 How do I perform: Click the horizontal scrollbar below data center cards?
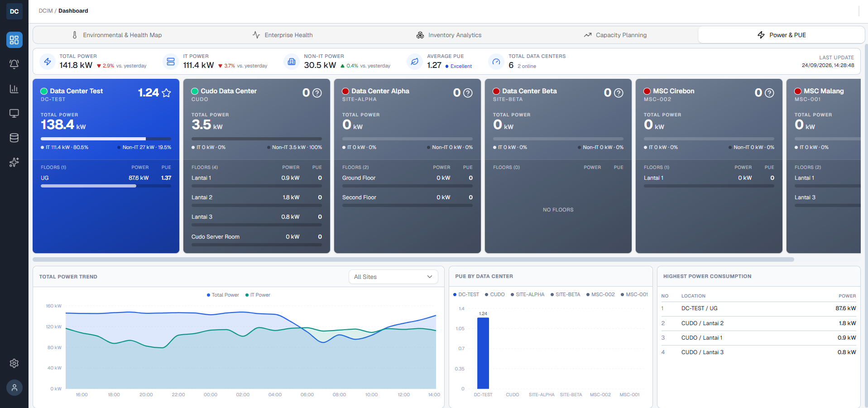[413, 259]
